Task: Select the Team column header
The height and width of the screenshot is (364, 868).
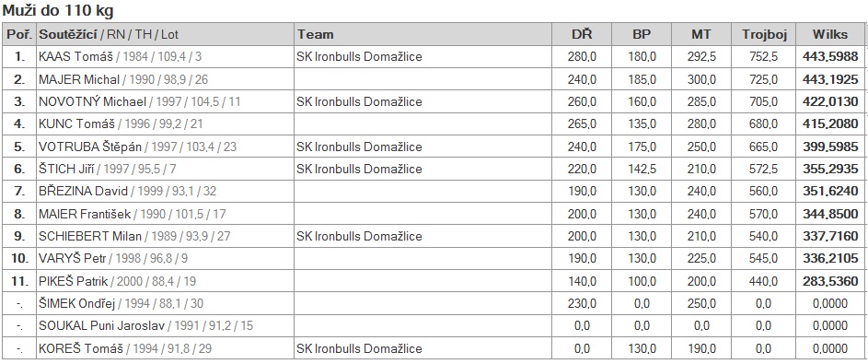Action: pos(315,34)
